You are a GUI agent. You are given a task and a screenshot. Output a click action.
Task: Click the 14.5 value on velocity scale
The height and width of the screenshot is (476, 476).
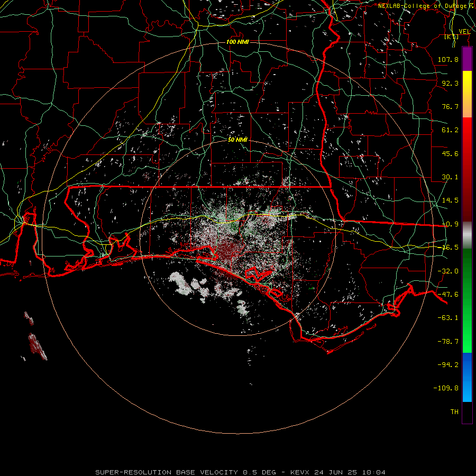(450, 200)
